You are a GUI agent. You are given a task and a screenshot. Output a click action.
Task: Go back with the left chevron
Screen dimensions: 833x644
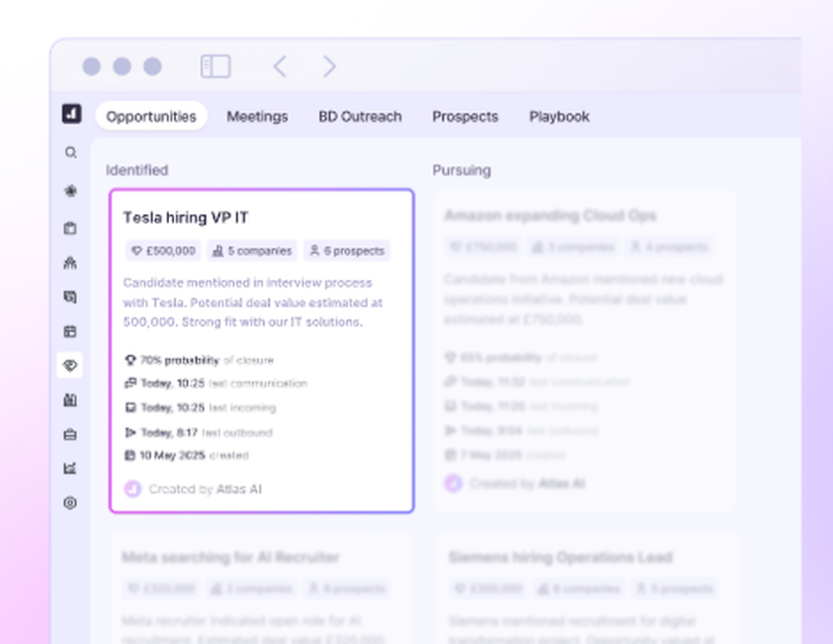280,67
